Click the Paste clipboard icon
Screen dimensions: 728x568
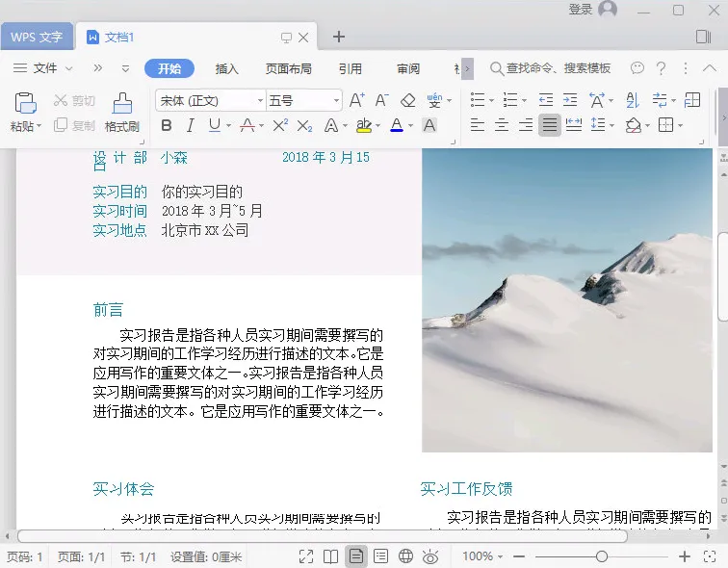pyautogui.click(x=25, y=103)
